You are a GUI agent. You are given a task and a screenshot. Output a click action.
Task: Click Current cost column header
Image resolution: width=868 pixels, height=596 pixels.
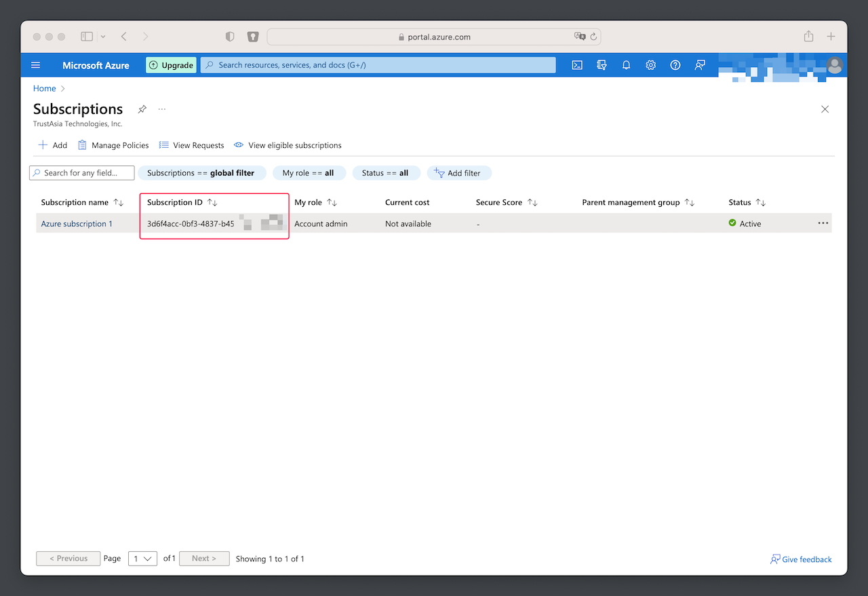(x=408, y=202)
